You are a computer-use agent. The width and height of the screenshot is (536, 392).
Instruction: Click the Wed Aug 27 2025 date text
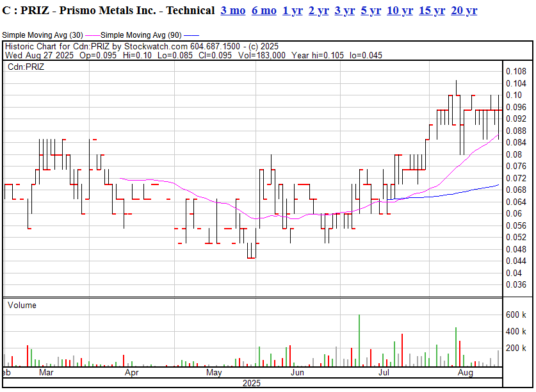39,56
